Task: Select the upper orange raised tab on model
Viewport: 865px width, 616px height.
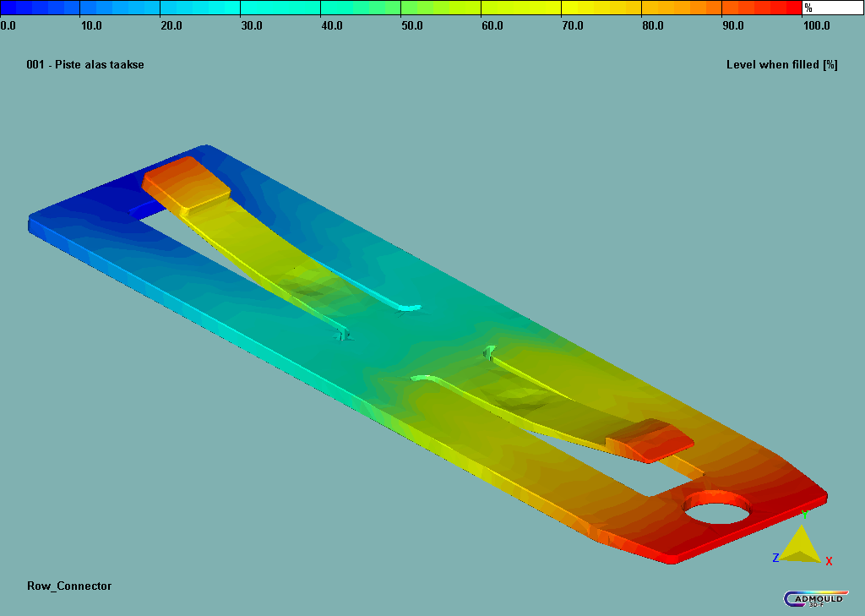Action: [186, 183]
